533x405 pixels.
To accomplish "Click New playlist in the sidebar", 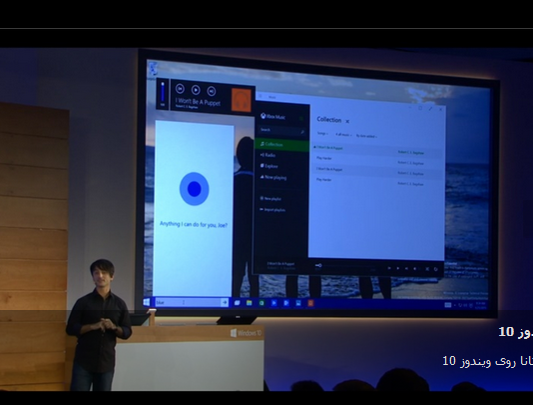I will pos(271,199).
